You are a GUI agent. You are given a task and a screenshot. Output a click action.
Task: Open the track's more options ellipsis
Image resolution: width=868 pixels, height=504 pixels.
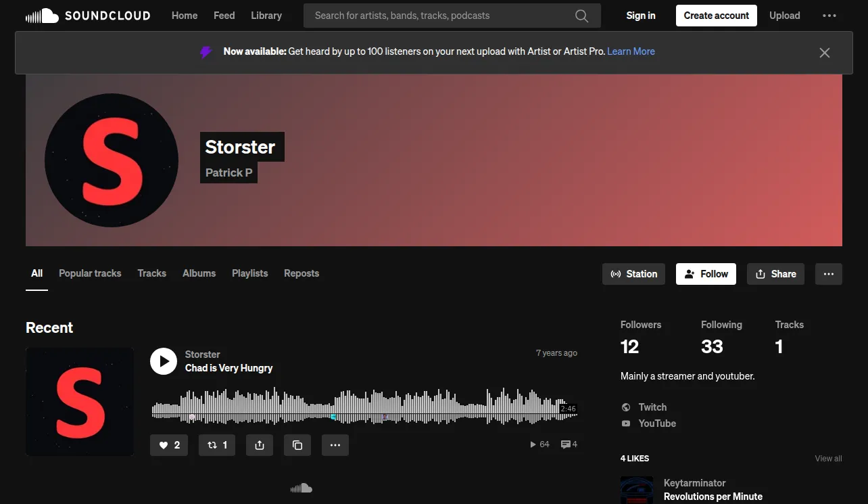click(335, 444)
